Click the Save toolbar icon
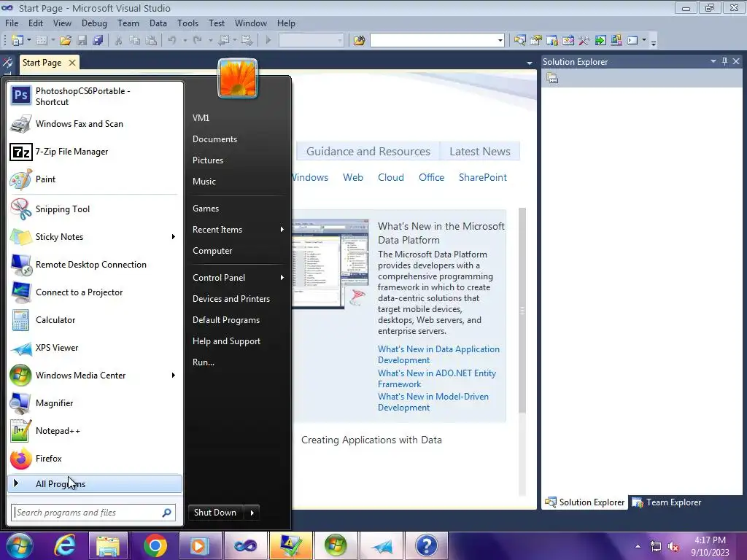 [x=82, y=41]
